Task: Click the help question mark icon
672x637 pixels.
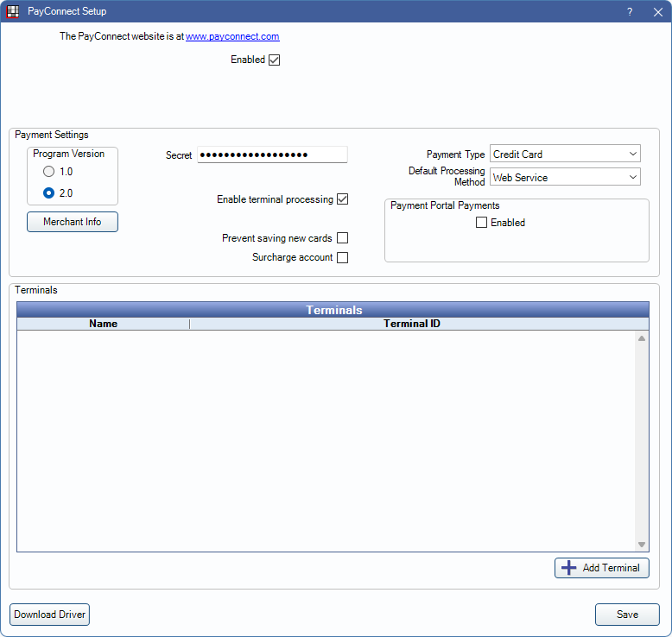Action: (x=630, y=11)
